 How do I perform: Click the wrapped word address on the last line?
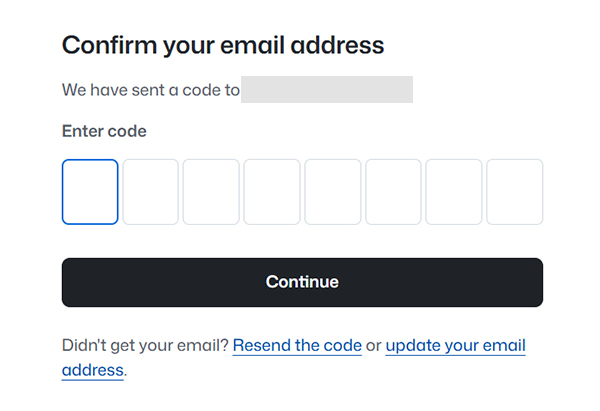click(x=92, y=370)
